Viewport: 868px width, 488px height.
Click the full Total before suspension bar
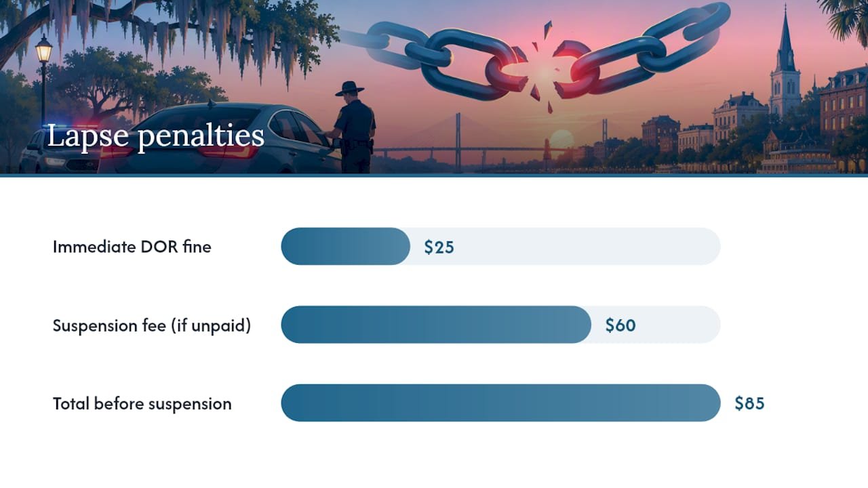[500, 403]
